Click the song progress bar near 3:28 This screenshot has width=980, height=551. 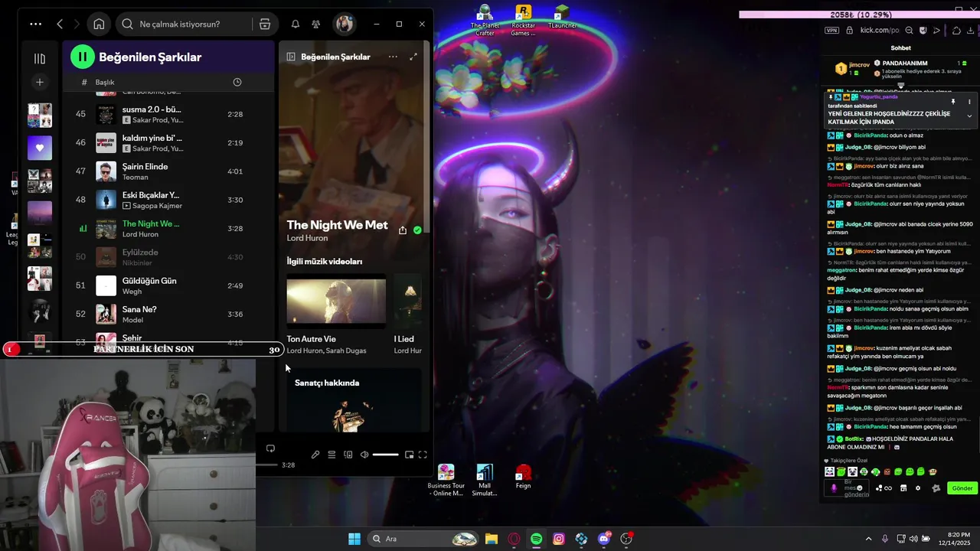(x=266, y=465)
